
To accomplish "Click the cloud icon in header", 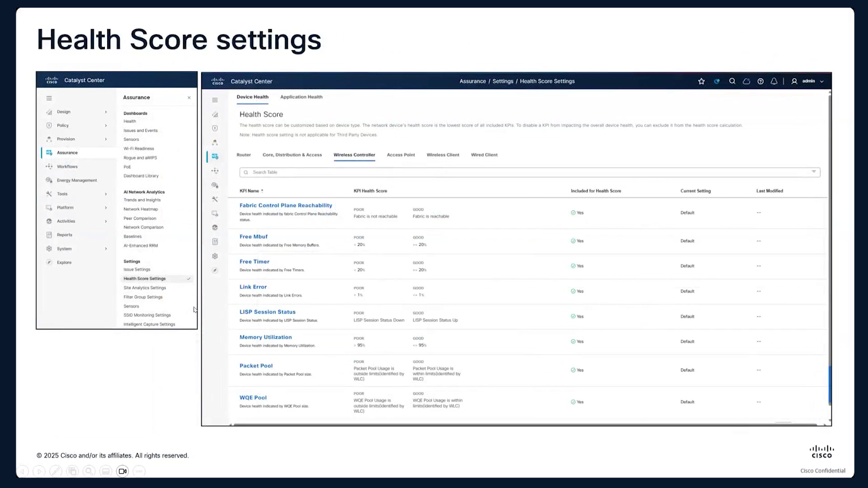I will pos(746,81).
